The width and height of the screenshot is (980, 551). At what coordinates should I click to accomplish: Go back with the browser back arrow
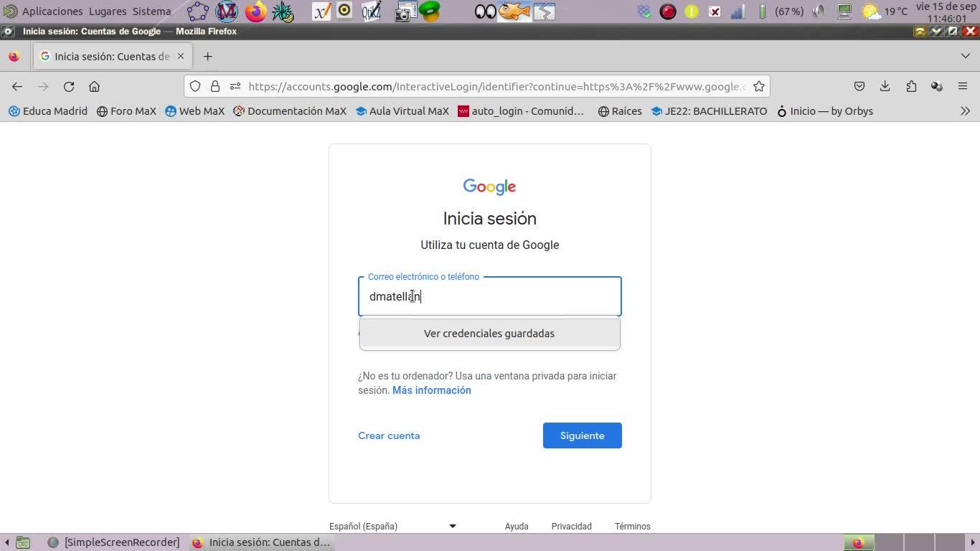17,86
